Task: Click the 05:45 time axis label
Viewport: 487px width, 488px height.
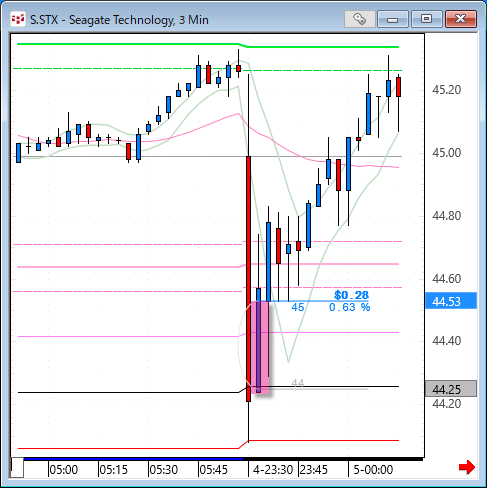Action: (x=213, y=470)
